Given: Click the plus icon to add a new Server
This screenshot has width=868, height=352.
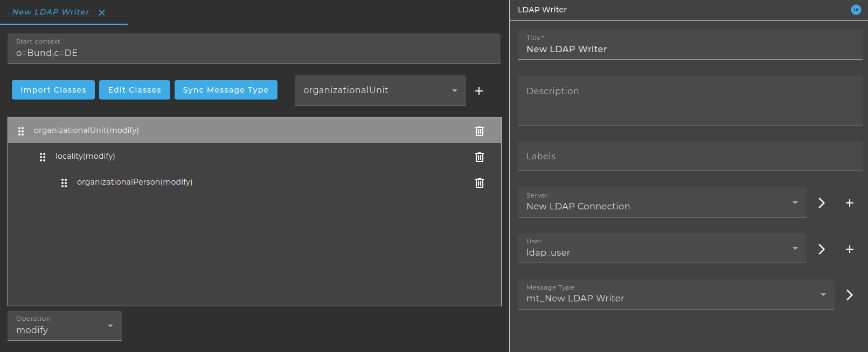Looking at the screenshot, I should (850, 203).
